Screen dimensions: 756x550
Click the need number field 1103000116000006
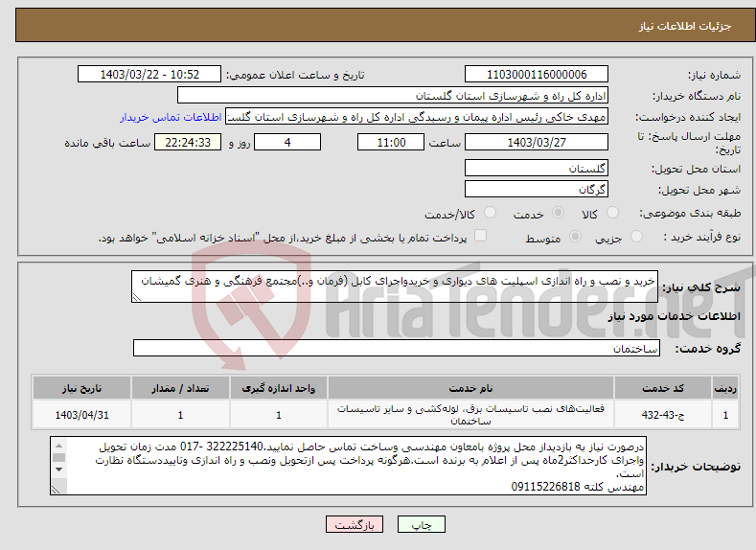pos(537,74)
